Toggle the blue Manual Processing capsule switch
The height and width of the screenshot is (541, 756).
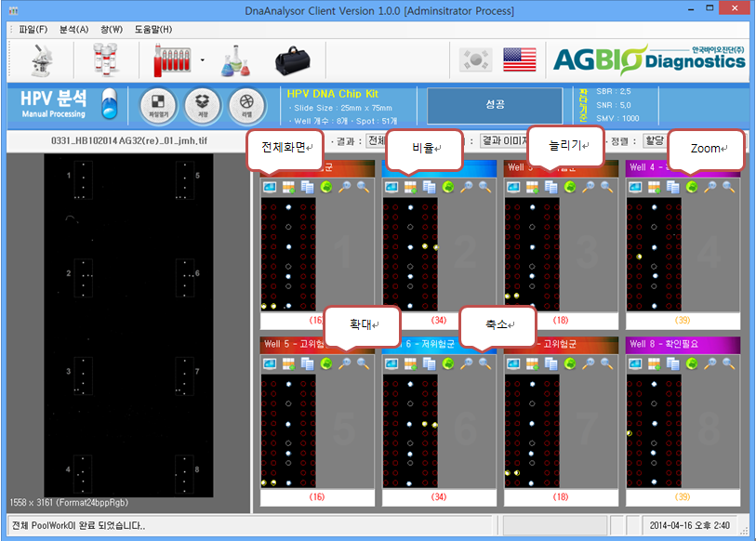coord(110,104)
